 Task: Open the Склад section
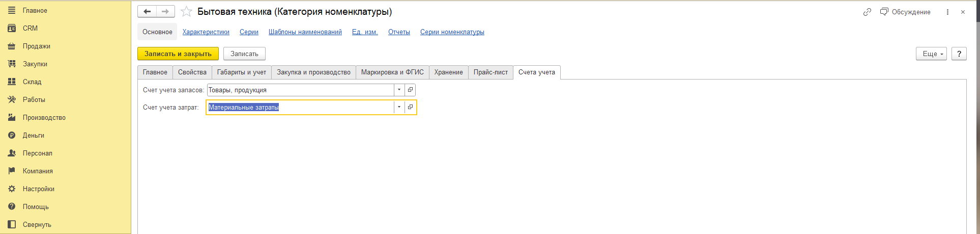coord(32,82)
